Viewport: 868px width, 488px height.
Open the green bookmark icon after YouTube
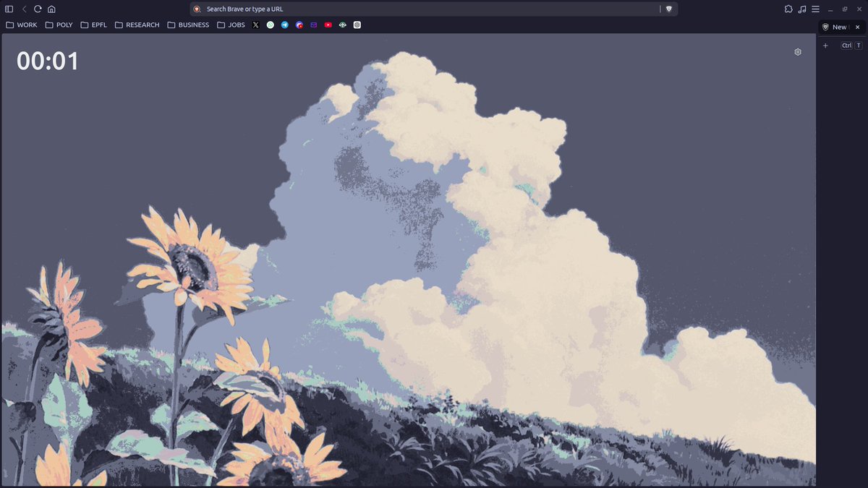pos(343,25)
